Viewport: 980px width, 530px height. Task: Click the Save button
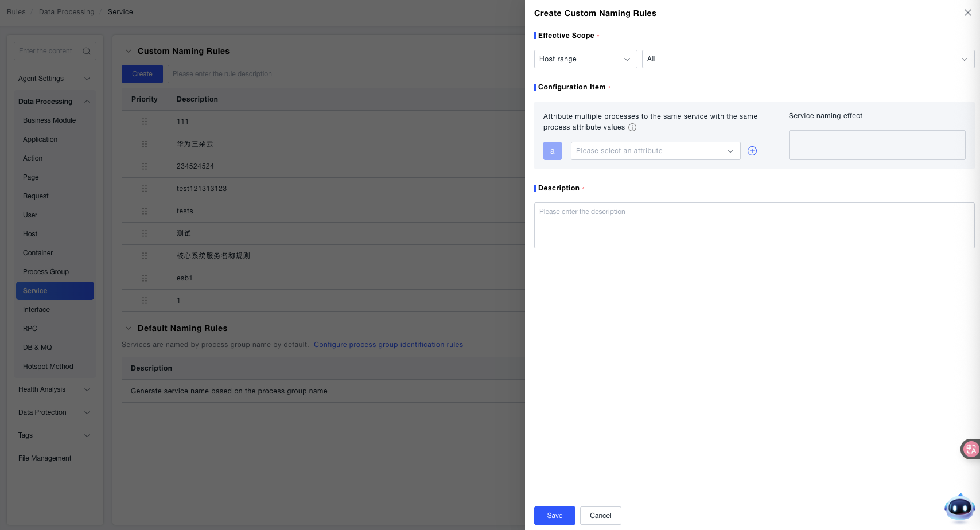(x=554, y=516)
